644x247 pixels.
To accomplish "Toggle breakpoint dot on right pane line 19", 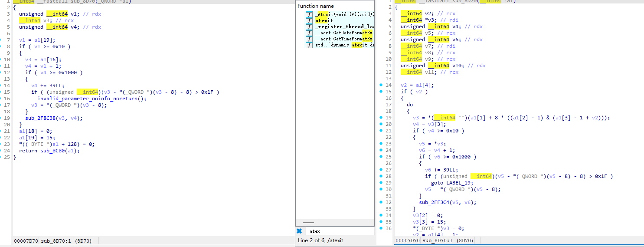I will [381, 118].
